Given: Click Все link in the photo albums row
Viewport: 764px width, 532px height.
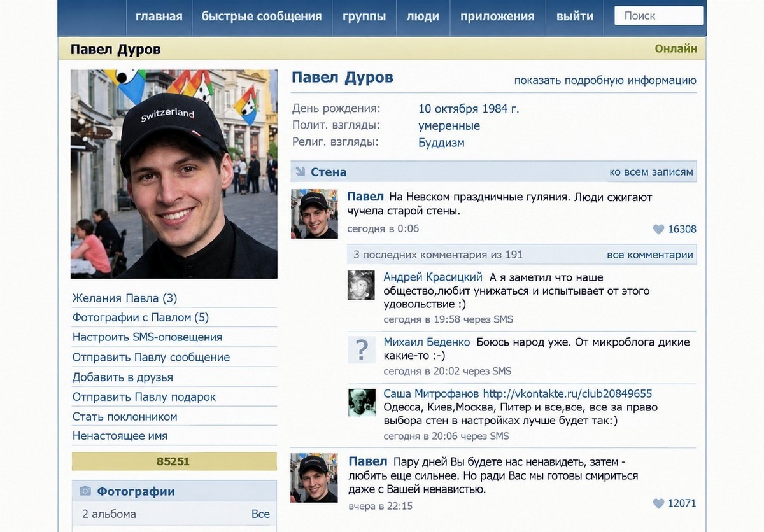Looking at the screenshot, I should [260, 514].
